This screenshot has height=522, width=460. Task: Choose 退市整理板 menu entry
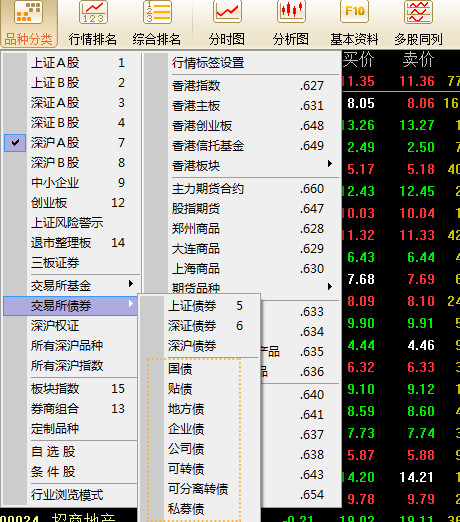click(71, 243)
